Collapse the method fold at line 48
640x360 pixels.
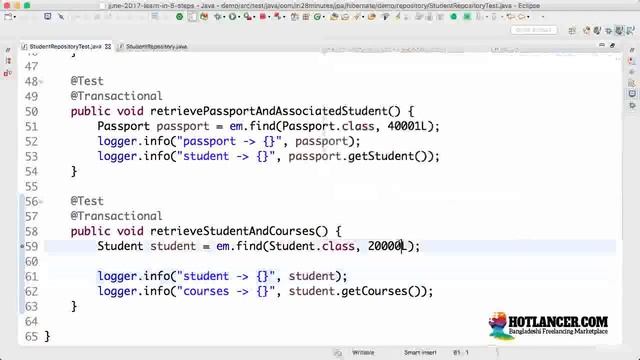point(42,82)
